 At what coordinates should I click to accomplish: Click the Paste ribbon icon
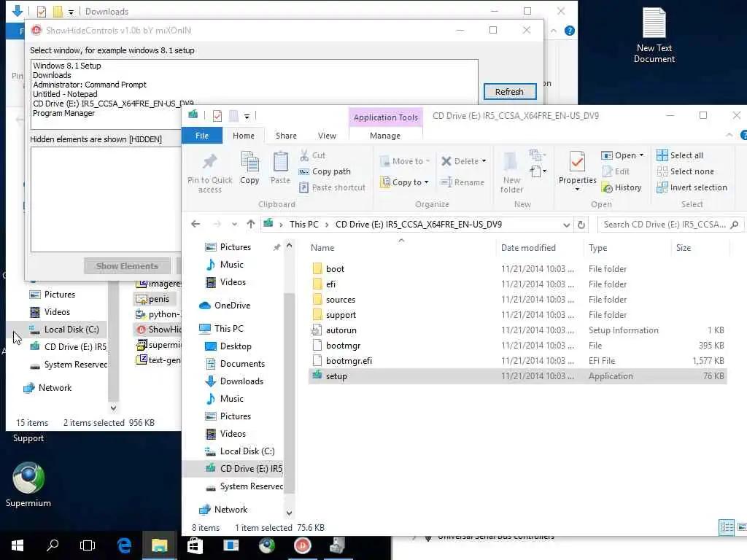pos(280,163)
